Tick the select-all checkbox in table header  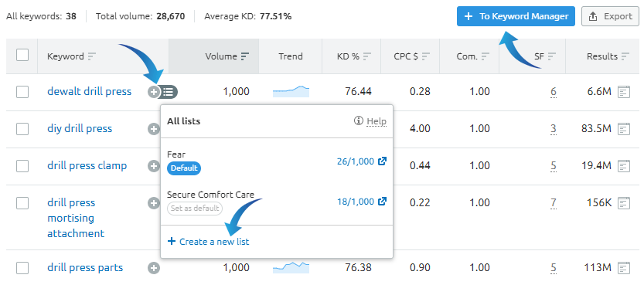tap(22, 55)
